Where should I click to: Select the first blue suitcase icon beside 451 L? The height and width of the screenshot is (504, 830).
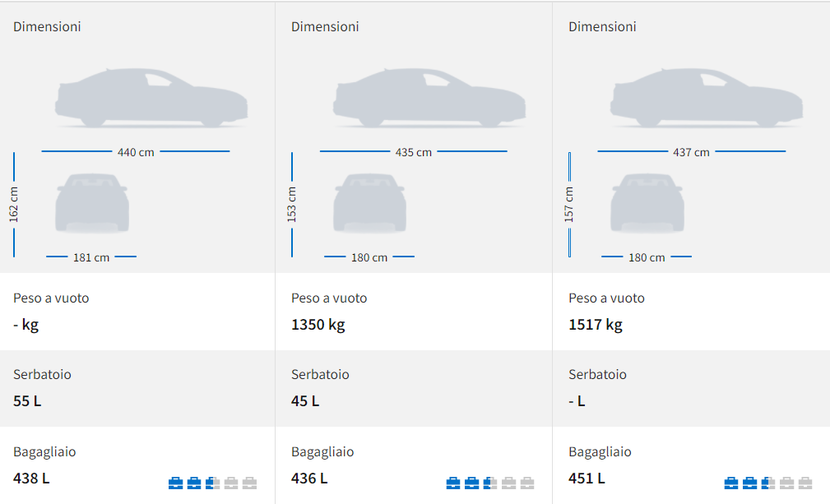pos(731,483)
